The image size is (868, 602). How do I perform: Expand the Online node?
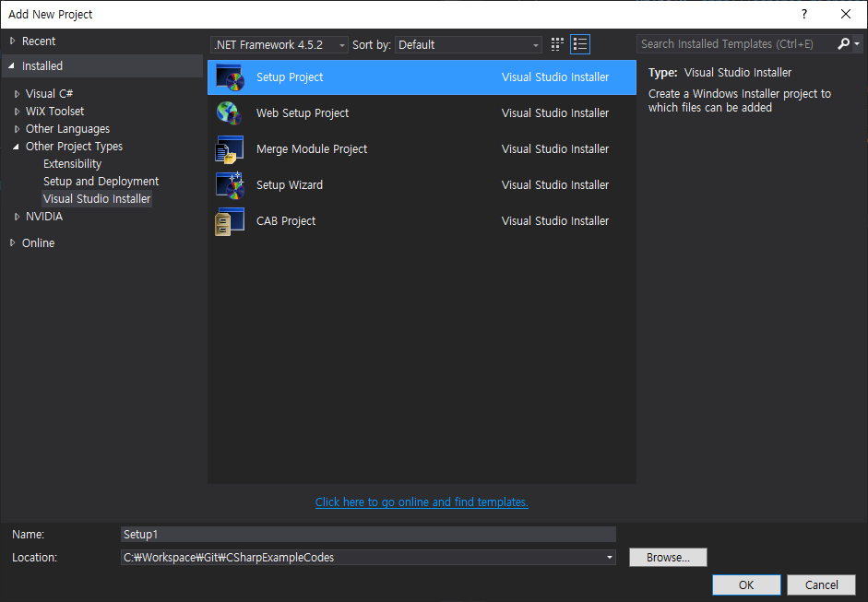tap(12, 242)
